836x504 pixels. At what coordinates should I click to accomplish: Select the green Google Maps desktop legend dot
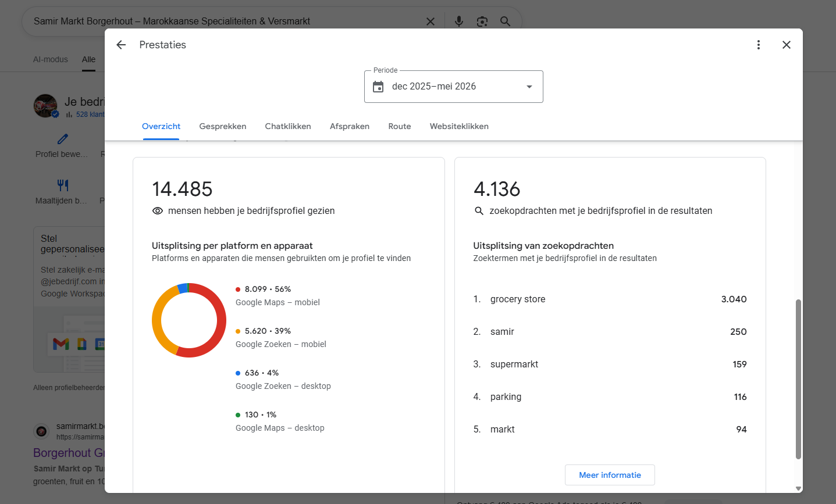238,414
